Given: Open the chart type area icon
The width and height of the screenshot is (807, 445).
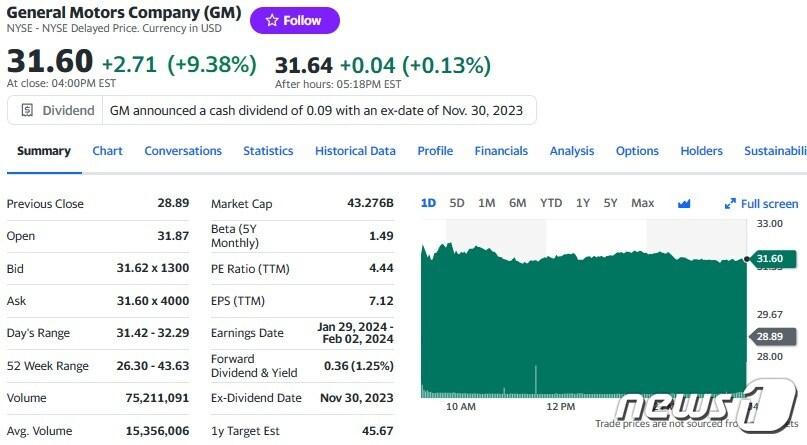Looking at the screenshot, I should pos(684,203).
